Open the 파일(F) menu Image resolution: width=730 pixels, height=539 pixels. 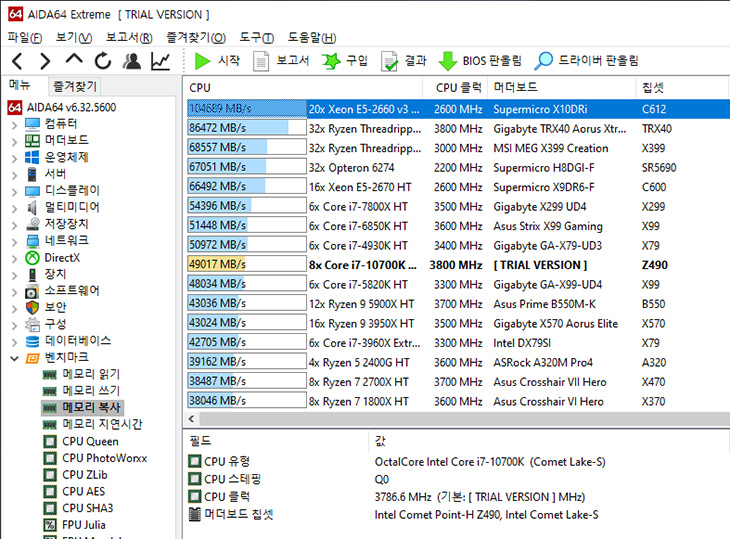pos(25,38)
